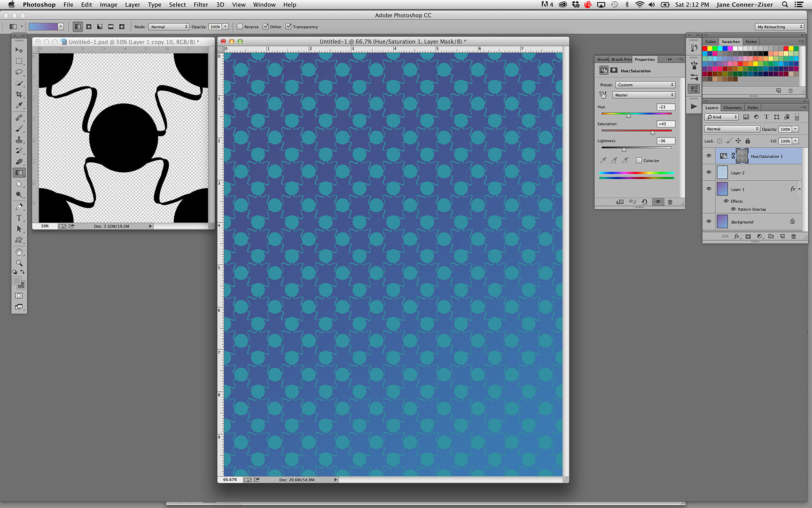
Task: Select the Hand tool
Action: pos(19,252)
